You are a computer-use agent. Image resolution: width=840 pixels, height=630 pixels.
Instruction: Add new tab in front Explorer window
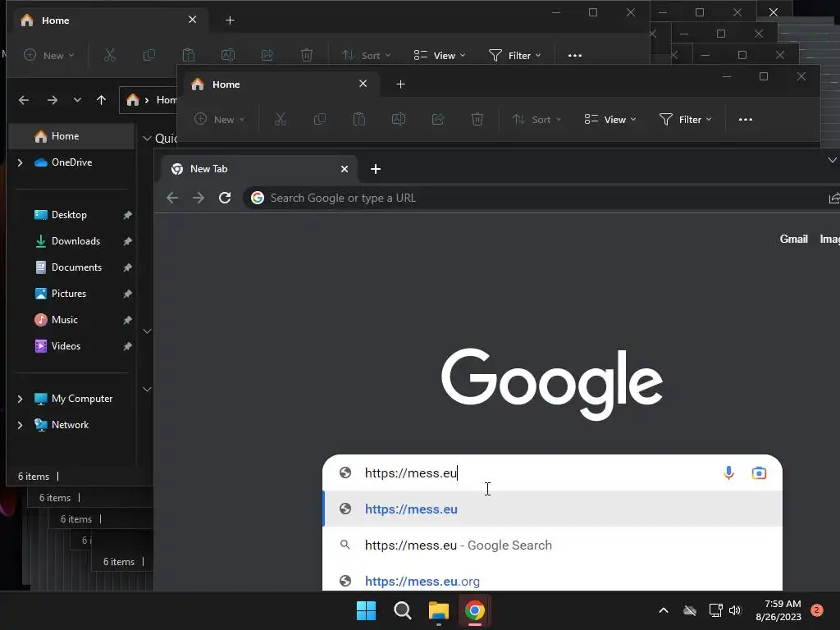pos(400,84)
